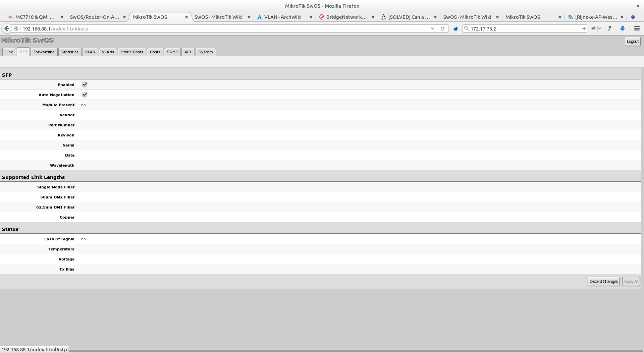Image resolution: width=644 pixels, height=353 pixels.
Task: Click the browser back arrow button
Action: [7, 28]
